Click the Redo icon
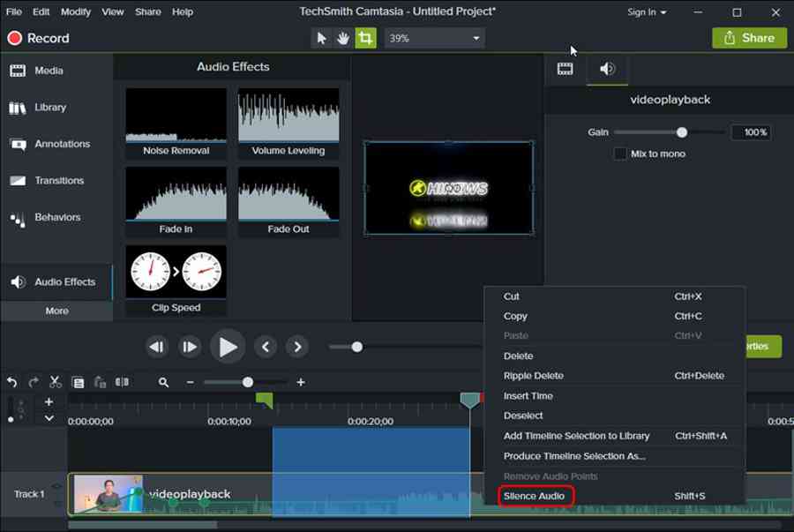Image resolution: width=794 pixels, height=532 pixels. pyautogui.click(x=34, y=382)
